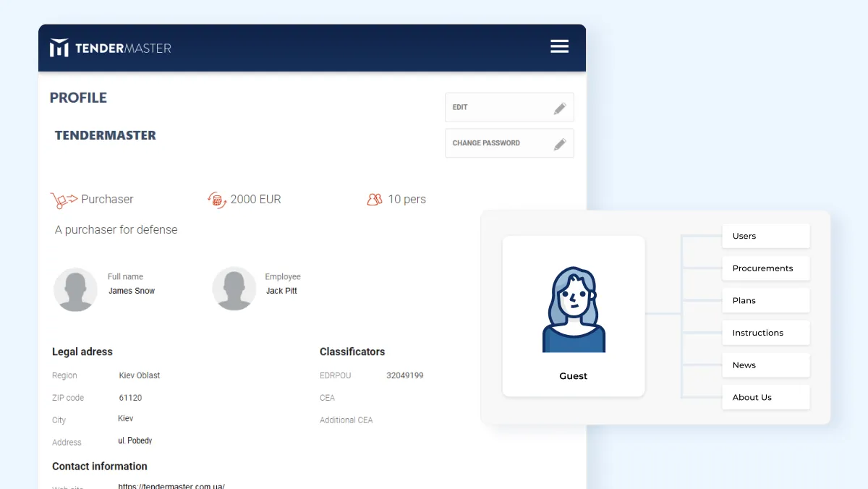The image size is (868, 489).
Task: Click the coins icon next to 2000 EUR
Action: coord(217,200)
